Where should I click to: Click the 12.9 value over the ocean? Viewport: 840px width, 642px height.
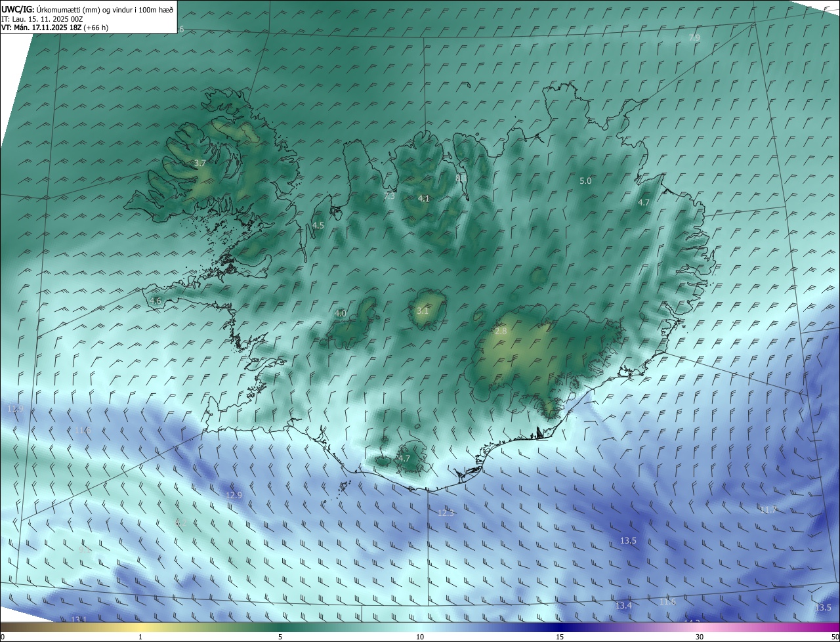(234, 495)
